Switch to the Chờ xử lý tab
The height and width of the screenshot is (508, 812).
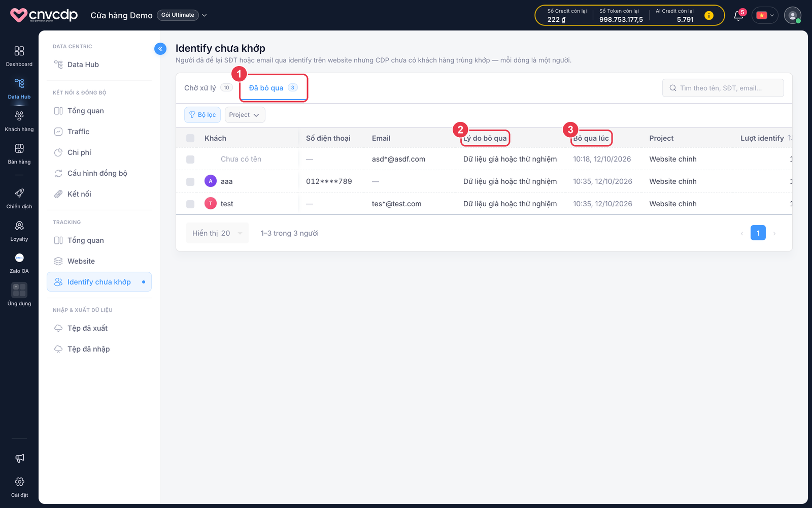click(208, 88)
